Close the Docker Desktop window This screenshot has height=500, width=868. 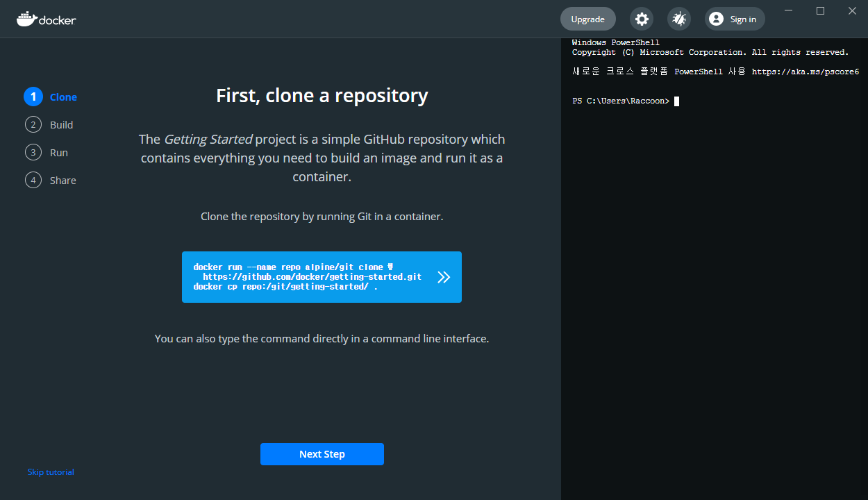pyautogui.click(x=852, y=10)
